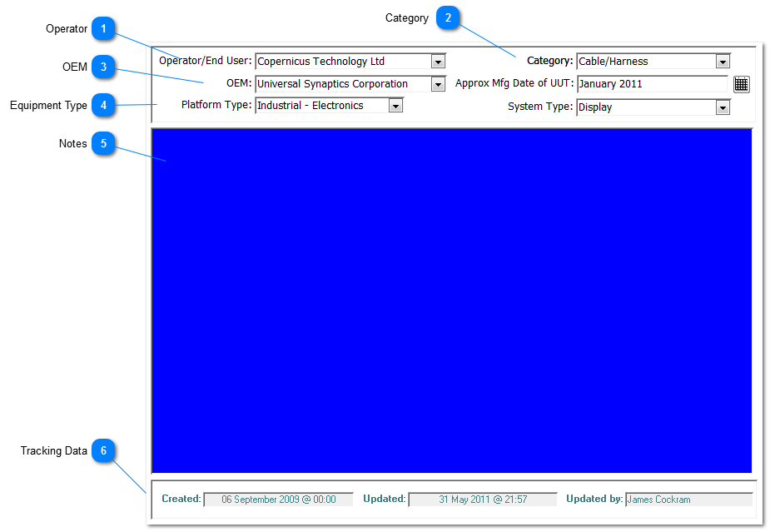Click the numbered callout 3 beside OEM
Screen dimensions: 770x532
(x=103, y=67)
